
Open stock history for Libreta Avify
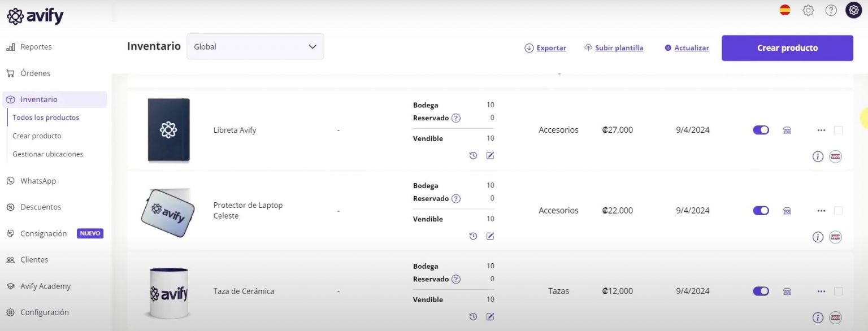click(x=473, y=155)
